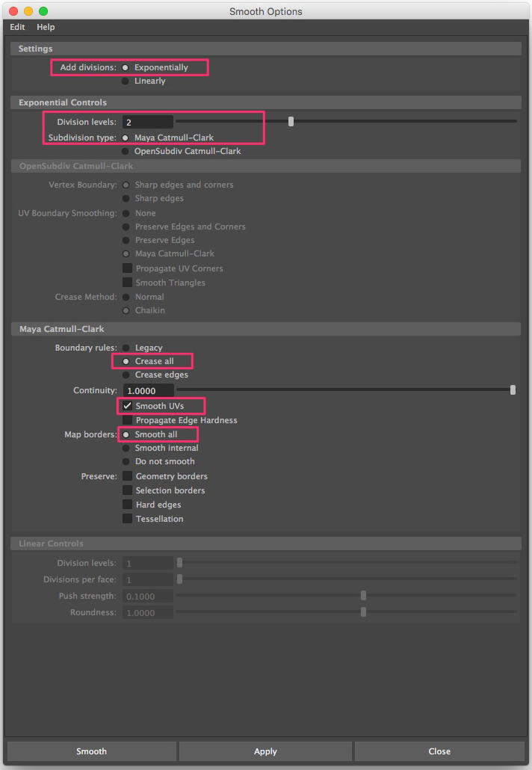Click the Roundness value field
Image resolution: width=532 pixels, height=770 pixels.
tap(148, 613)
